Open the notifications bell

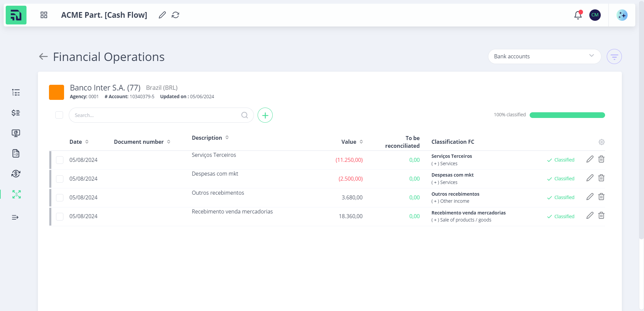coord(578,15)
